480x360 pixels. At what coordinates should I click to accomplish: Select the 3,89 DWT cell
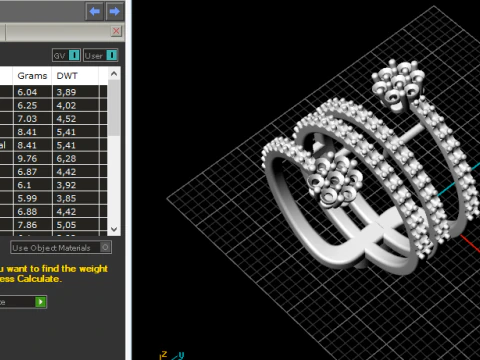point(76,92)
